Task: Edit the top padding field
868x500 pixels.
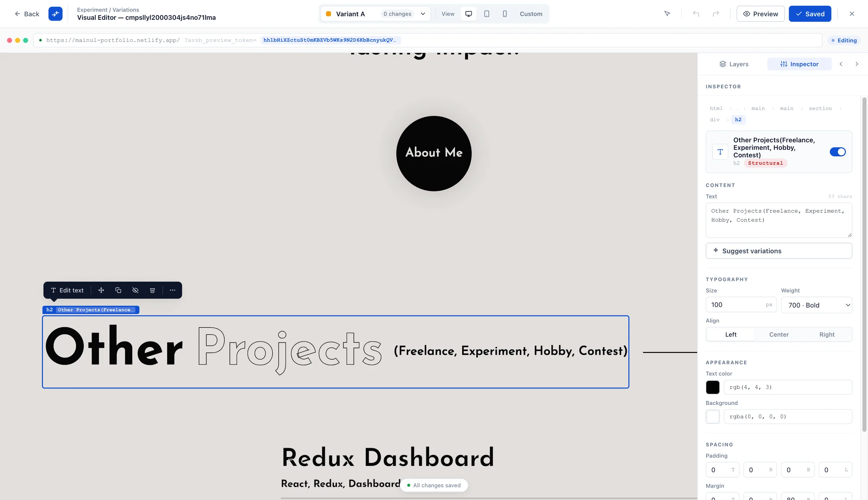Action: 722,470
